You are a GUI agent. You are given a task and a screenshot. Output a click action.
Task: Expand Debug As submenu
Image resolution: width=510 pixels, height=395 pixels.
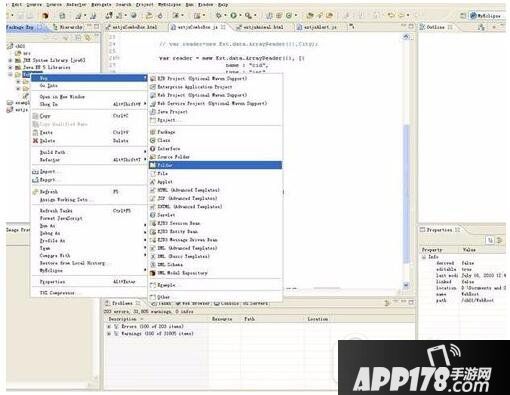pos(89,233)
